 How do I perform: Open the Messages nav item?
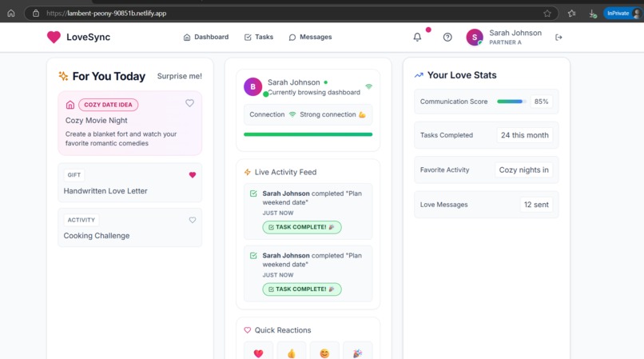tap(310, 37)
